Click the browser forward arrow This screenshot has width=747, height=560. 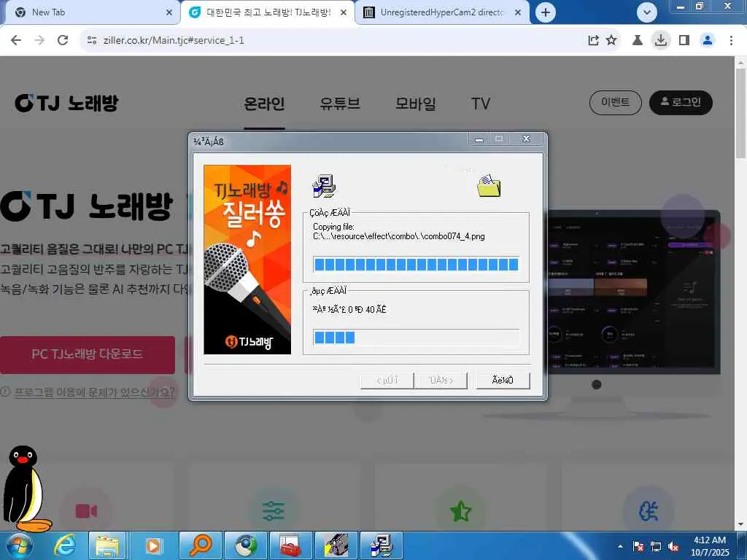(39, 41)
